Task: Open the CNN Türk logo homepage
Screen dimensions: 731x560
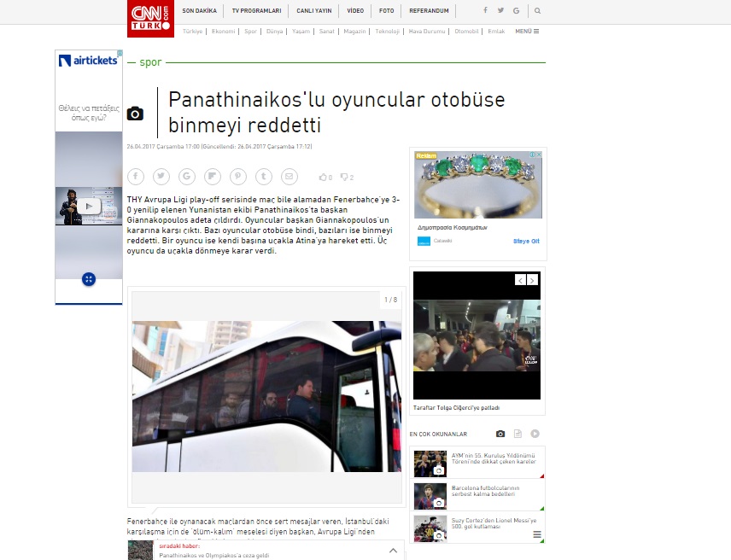Action: point(150,19)
